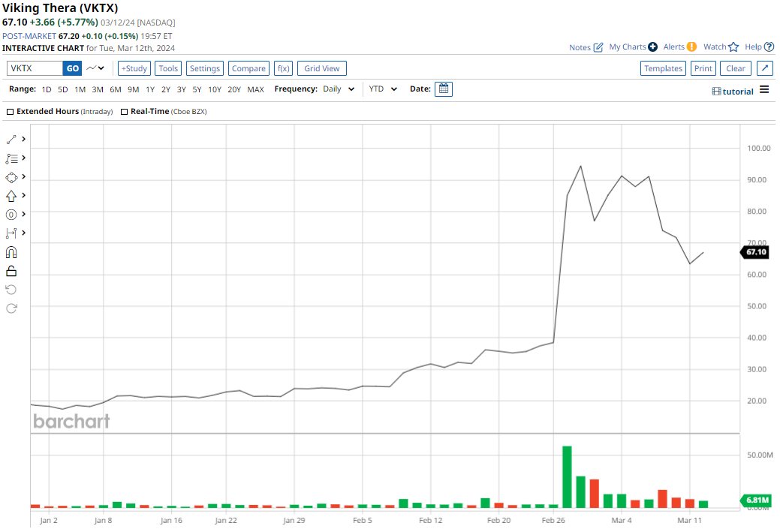This screenshot has height=532, width=780.
Task: Open the chart type dropdown next to GO
Action: (x=95, y=68)
